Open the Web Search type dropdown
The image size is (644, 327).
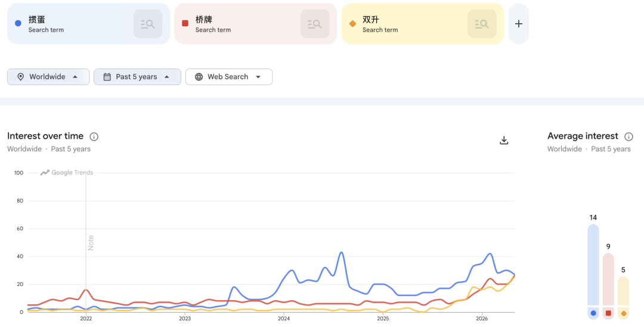click(229, 77)
